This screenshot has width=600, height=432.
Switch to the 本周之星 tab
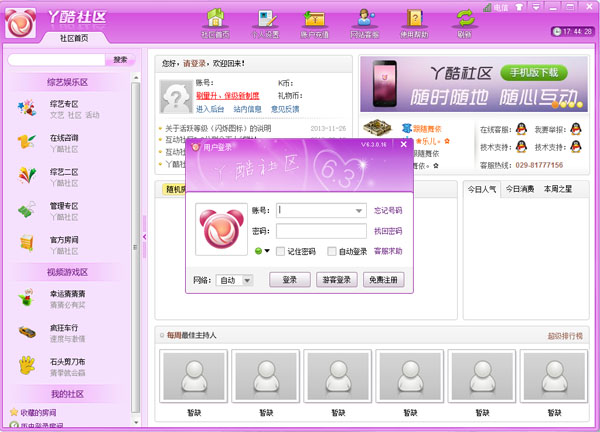(558, 189)
